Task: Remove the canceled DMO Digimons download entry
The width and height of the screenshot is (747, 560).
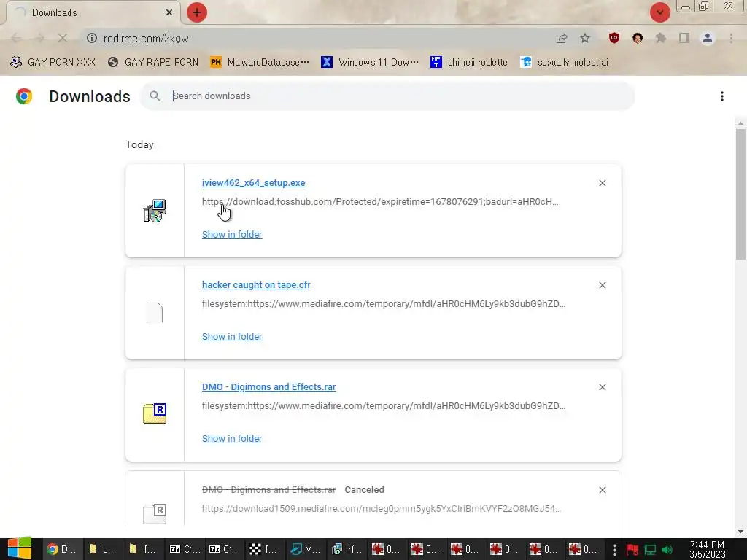Action: tap(602, 490)
